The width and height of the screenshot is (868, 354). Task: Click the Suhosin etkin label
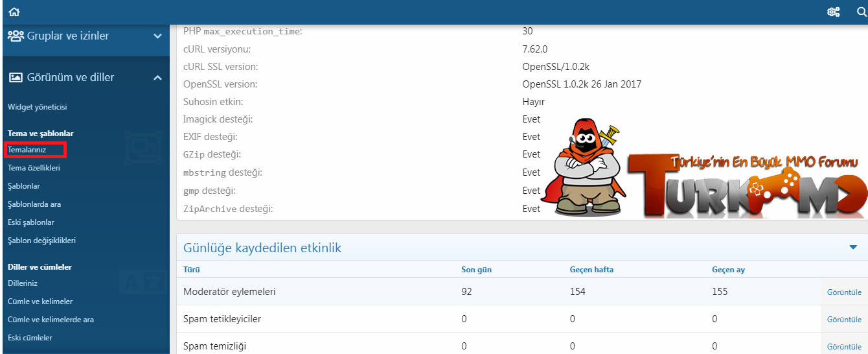213,102
